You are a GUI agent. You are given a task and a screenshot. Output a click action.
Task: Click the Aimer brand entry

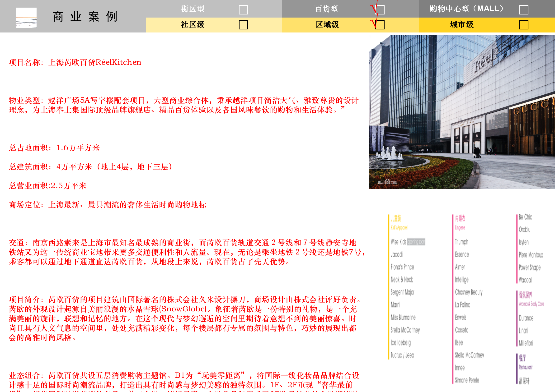pyautogui.click(x=460, y=267)
